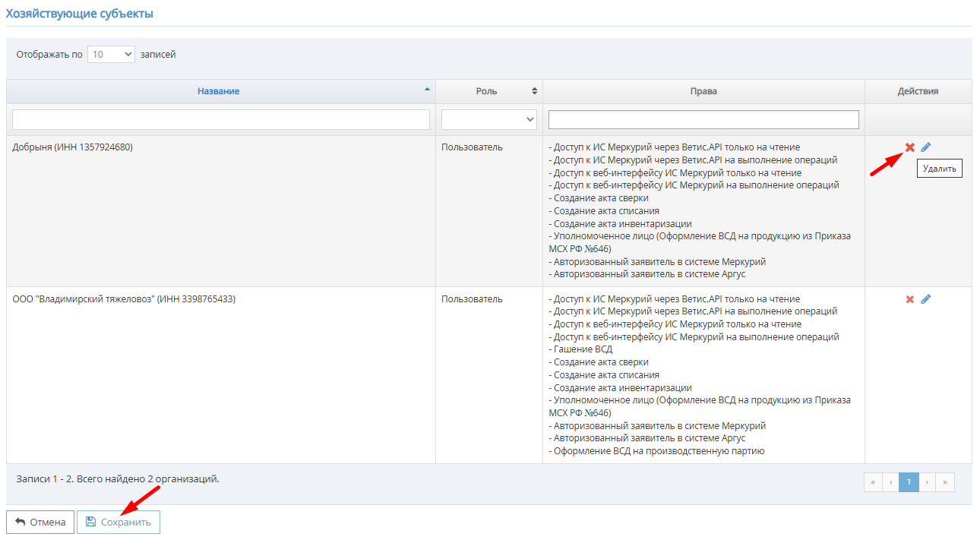This screenshot has width=980, height=540.
Task: Open the Роль filter dropdown
Action: pos(489,119)
